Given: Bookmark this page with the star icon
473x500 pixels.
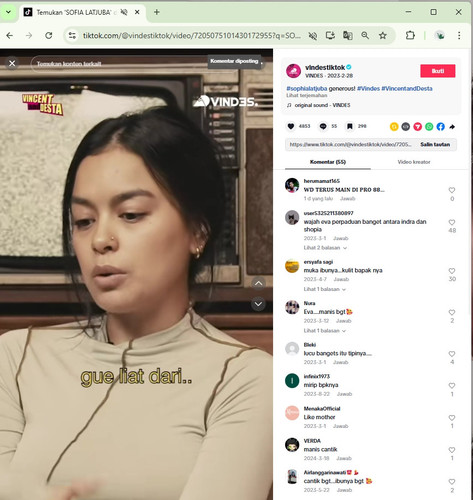Looking at the screenshot, I should point(383,36).
